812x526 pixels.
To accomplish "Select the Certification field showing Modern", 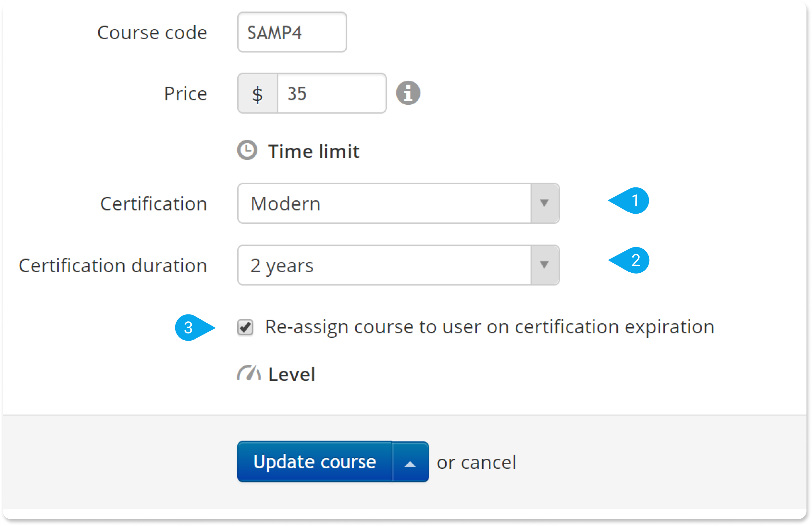I will pyautogui.click(x=398, y=203).
